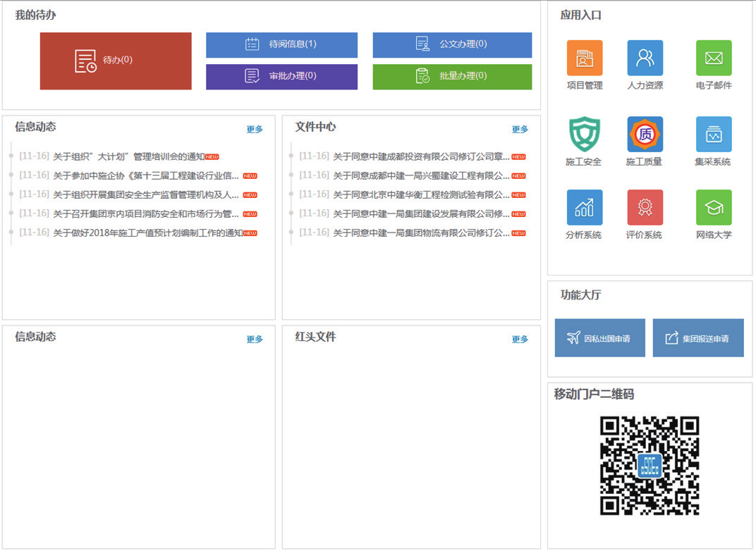The width and height of the screenshot is (756, 551).
Task: Launch the 电子邮件 mail icon
Action: coord(714,58)
